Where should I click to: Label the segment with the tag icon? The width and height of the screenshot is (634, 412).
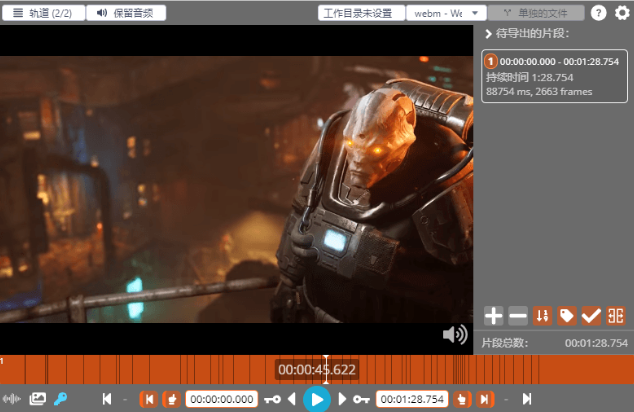tap(566, 316)
